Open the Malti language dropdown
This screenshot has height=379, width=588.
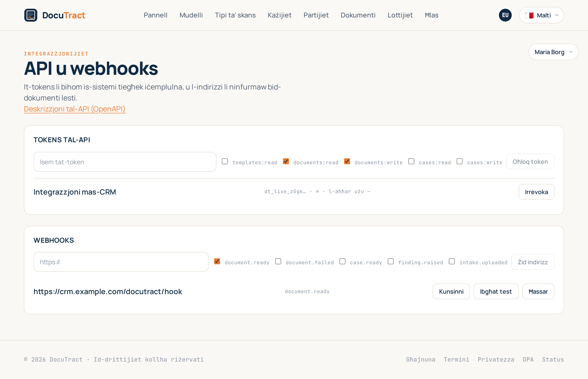[x=541, y=15]
